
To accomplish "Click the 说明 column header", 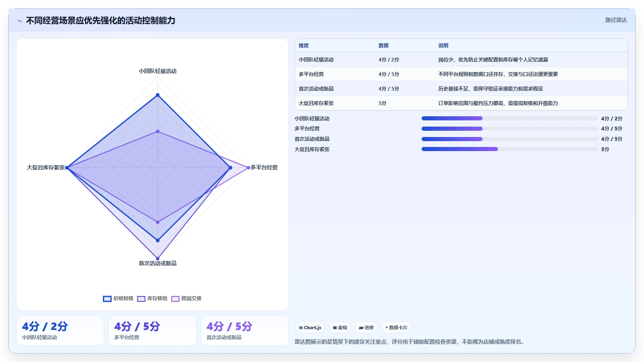I will (443, 46).
